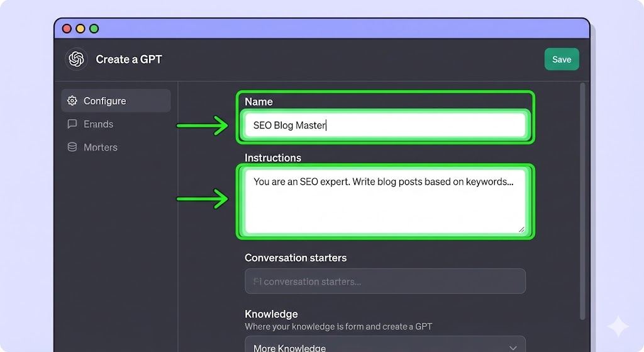Click the OpenAI logo in the header
The height and width of the screenshot is (352, 644).
pyautogui.click(x=76, y=59)
